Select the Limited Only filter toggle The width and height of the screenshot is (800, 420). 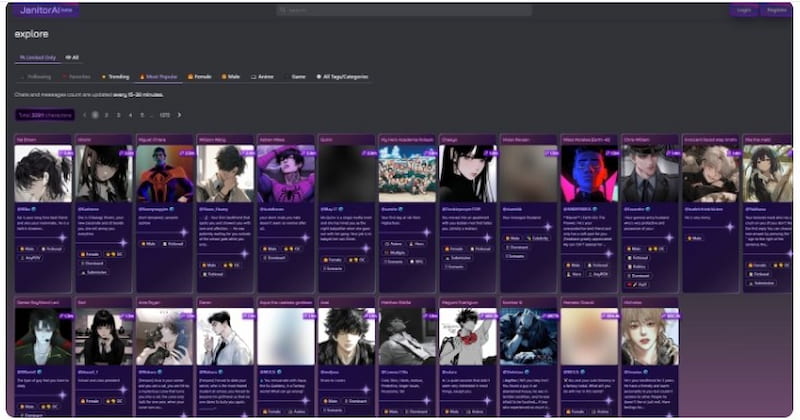coord(38,58)
